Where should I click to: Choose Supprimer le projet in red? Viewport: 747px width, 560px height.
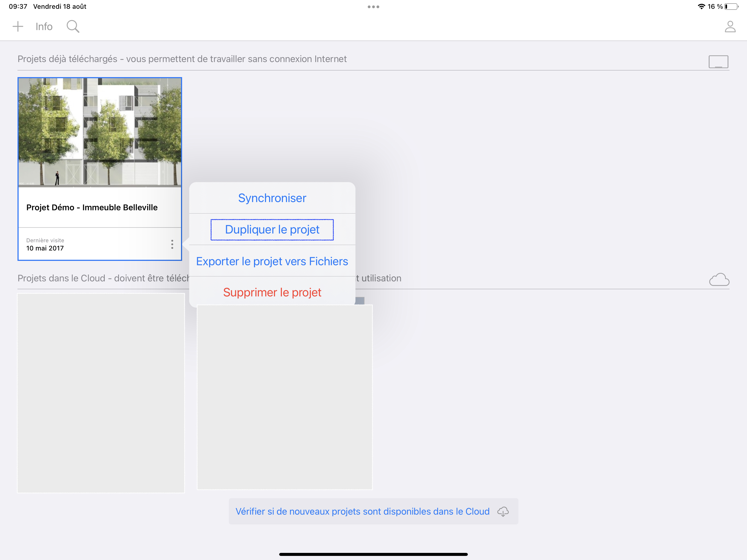tap(272, 292)
